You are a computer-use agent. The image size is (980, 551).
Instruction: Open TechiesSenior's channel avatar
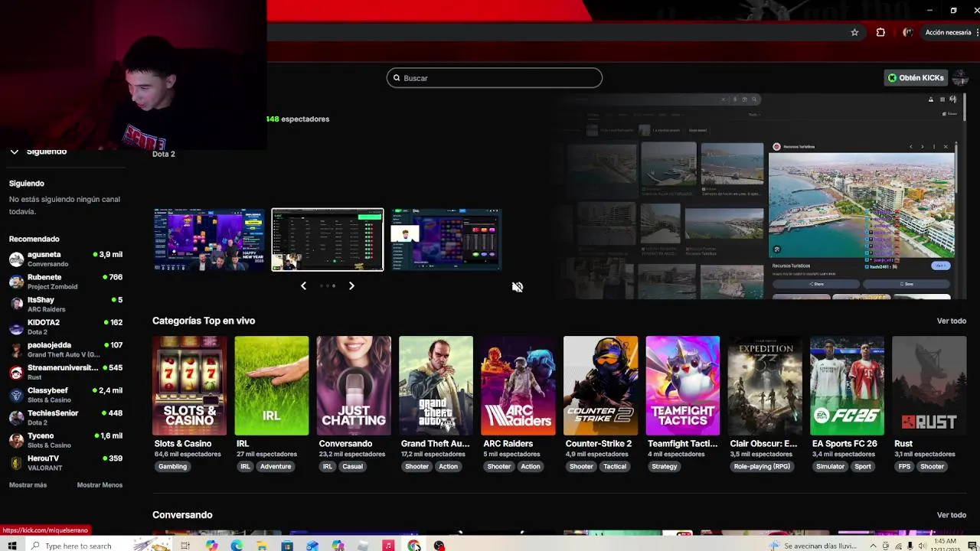point(16,418)
